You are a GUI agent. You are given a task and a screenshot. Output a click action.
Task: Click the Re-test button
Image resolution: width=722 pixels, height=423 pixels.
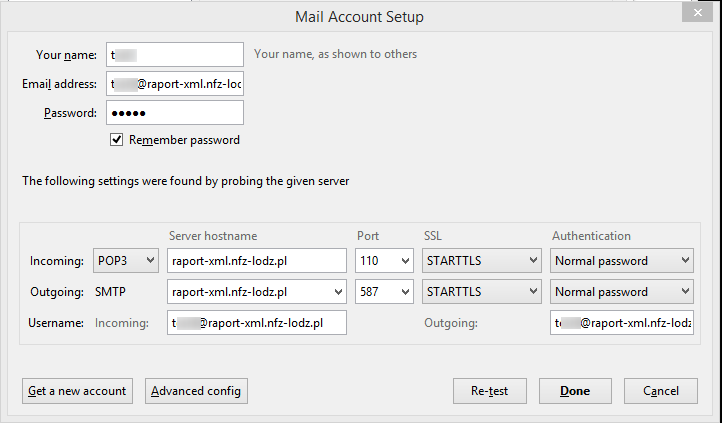click(x=489, y=391)
